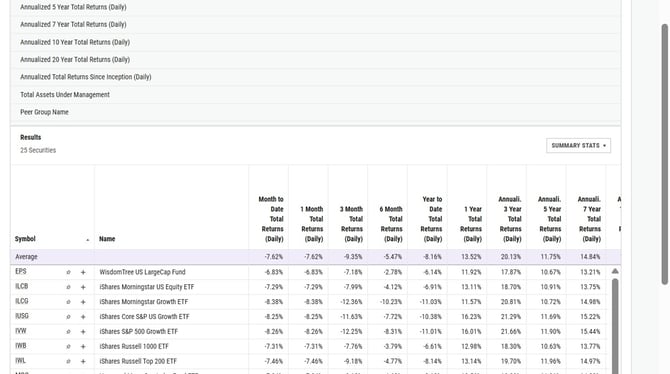Click the small round icon in EPS row
The width and height of the screenshot is (670, 374).
[68, 272]
